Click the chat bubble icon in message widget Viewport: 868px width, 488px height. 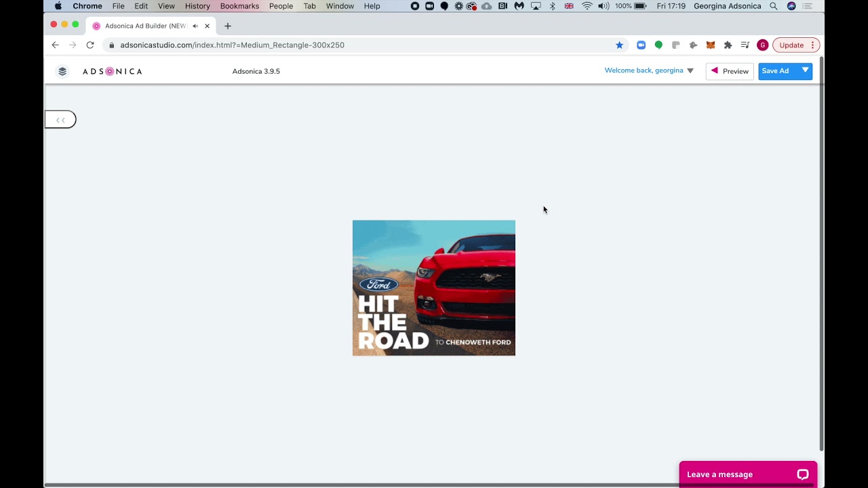pyautogui.click(x=803, y=474)
